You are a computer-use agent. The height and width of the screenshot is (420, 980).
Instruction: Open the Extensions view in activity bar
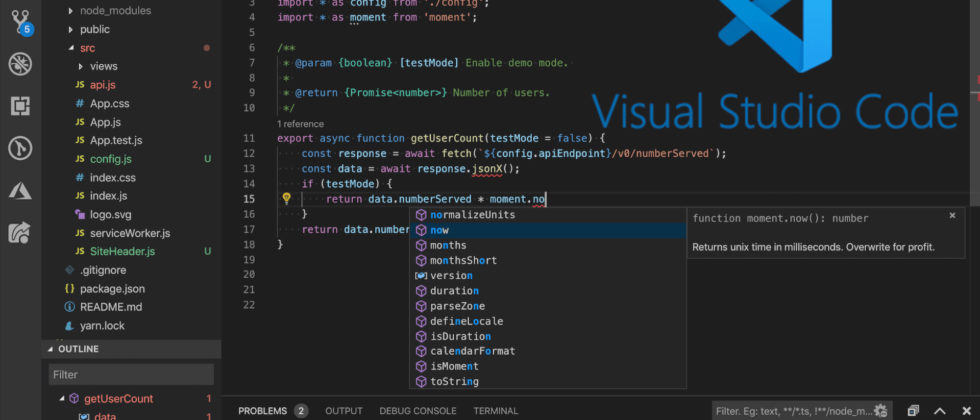[x=20, y=106]
